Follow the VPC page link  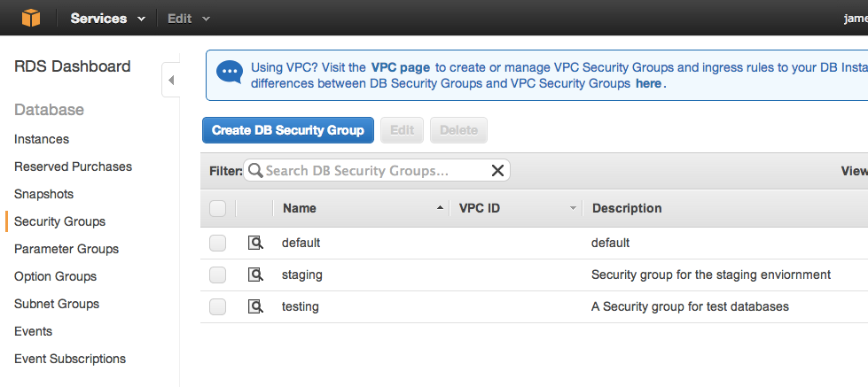[x=400, y=67]
